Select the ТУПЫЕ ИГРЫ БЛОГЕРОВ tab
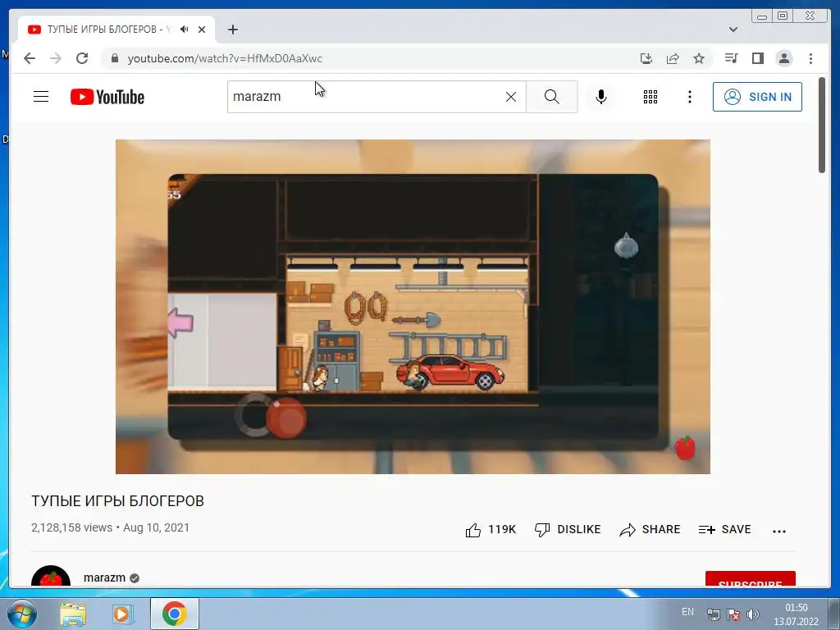The height and width of the screenshot is (630, 840). 116,30
